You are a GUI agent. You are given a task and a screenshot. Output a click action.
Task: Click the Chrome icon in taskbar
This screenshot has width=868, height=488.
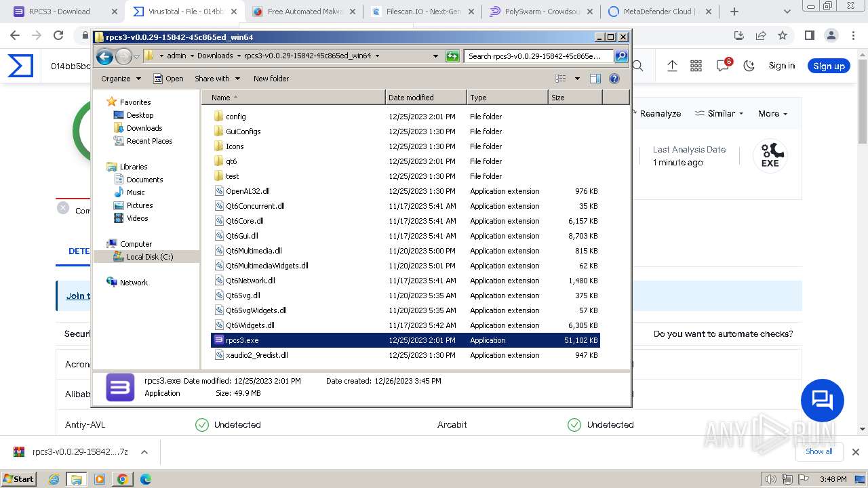(x=122, y=479)
